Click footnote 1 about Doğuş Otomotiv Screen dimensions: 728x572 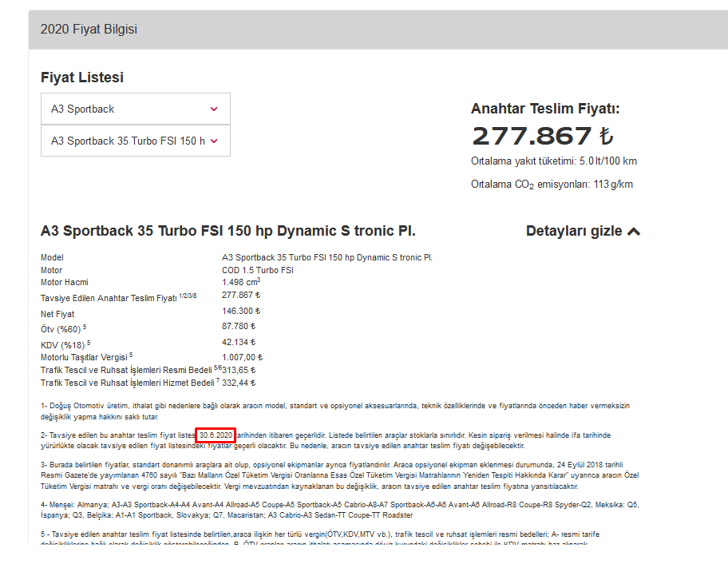point(335,411)
